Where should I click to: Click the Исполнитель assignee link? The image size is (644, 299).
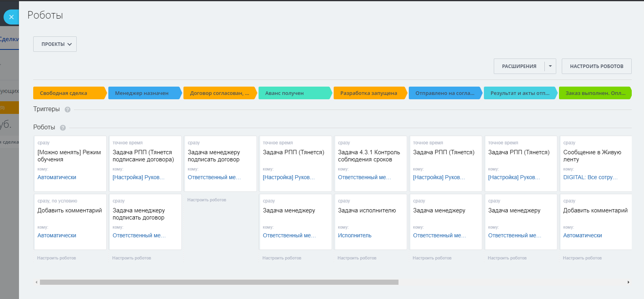point(355,235)
